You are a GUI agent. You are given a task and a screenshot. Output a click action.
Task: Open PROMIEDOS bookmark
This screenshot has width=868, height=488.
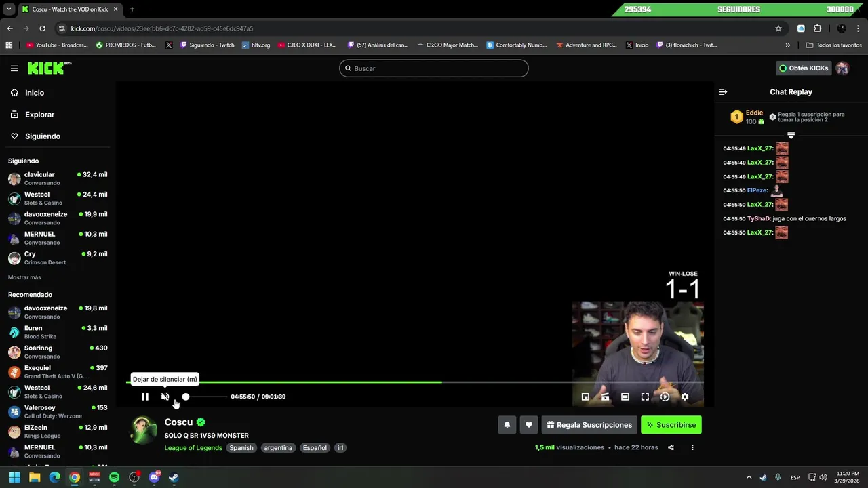click(126, 45)
